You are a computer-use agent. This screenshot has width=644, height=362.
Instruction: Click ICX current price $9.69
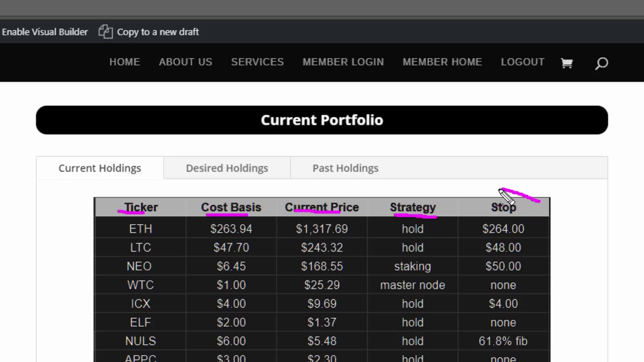pyautogui.click(x=322, y=303)
